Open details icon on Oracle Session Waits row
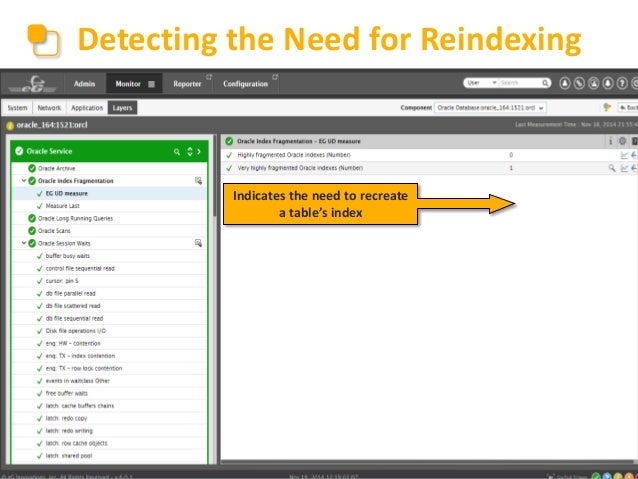This screenshot has height=479, width=638. point(198,243)
